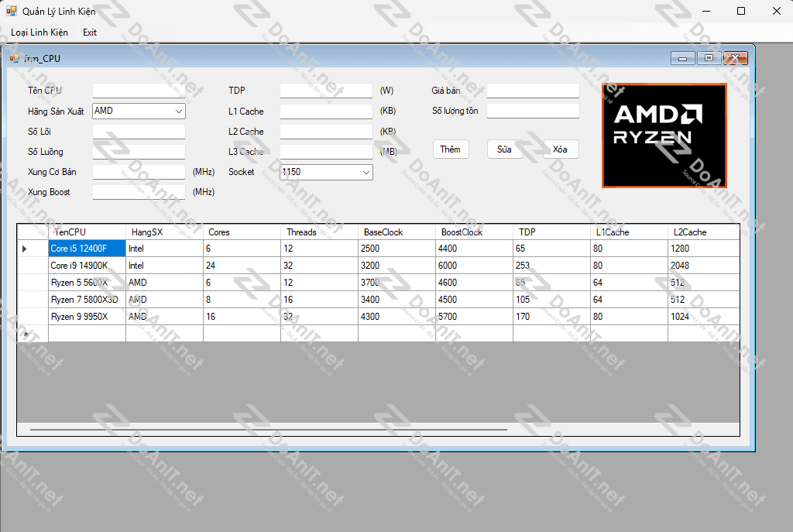This screenshot has width=793, height=532.
Task: Sort by the HangSX column header
Action: pos(164,232)
